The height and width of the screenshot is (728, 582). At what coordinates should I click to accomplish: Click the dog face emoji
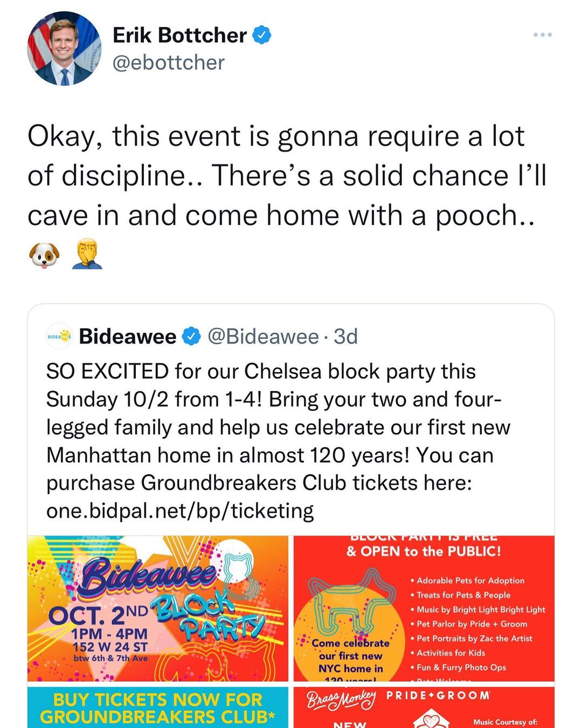[43, 255]
